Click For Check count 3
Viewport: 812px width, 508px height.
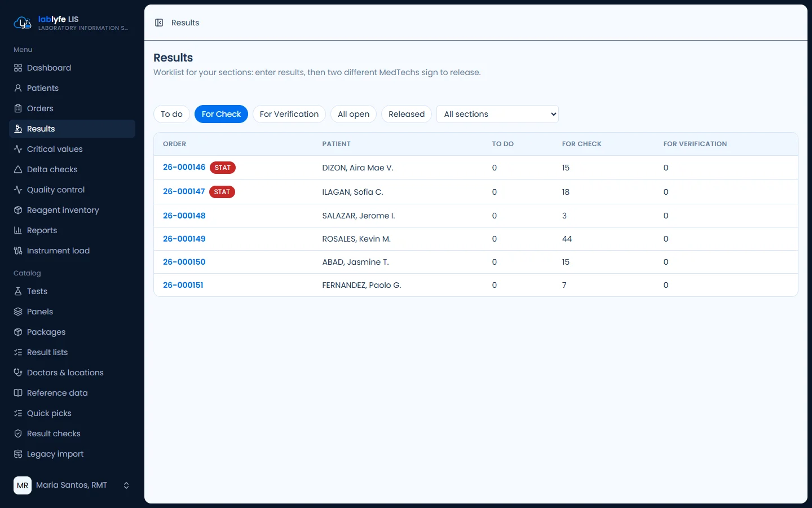tap(564, 216)
